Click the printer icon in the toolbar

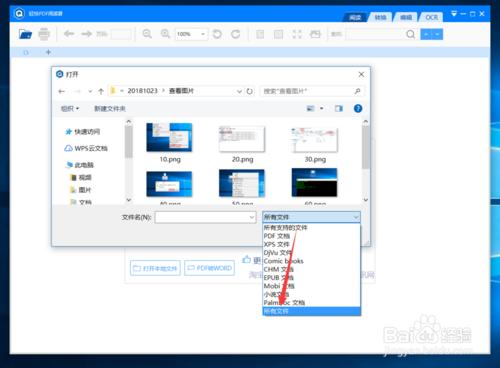pyautogui.click(x=44, y=34)
